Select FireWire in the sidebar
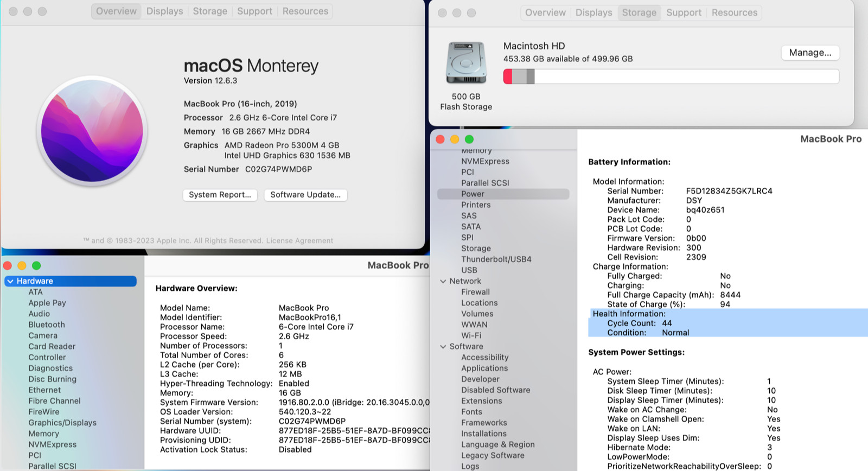This screenshot has width=868, height=471. point(44,411)
